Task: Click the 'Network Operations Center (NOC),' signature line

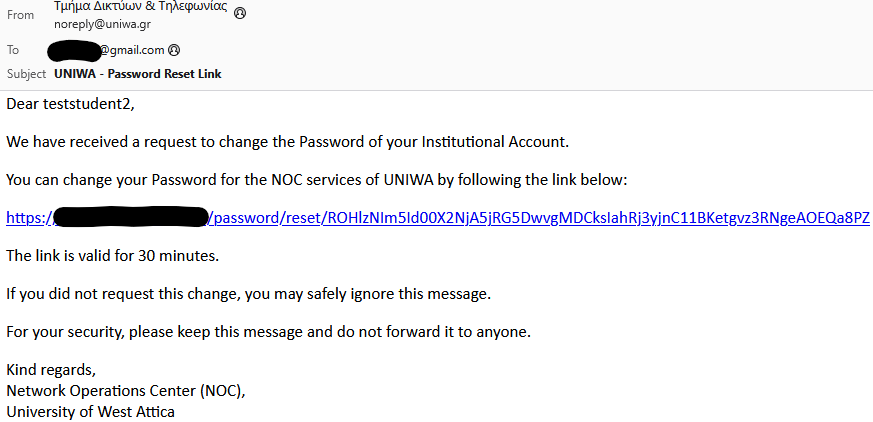Action: (x=126, y=390)
